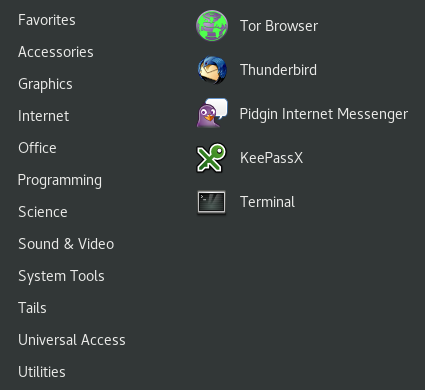Open the System Tools category
Viewport: 425px width, 390px height.
point(61,276)
